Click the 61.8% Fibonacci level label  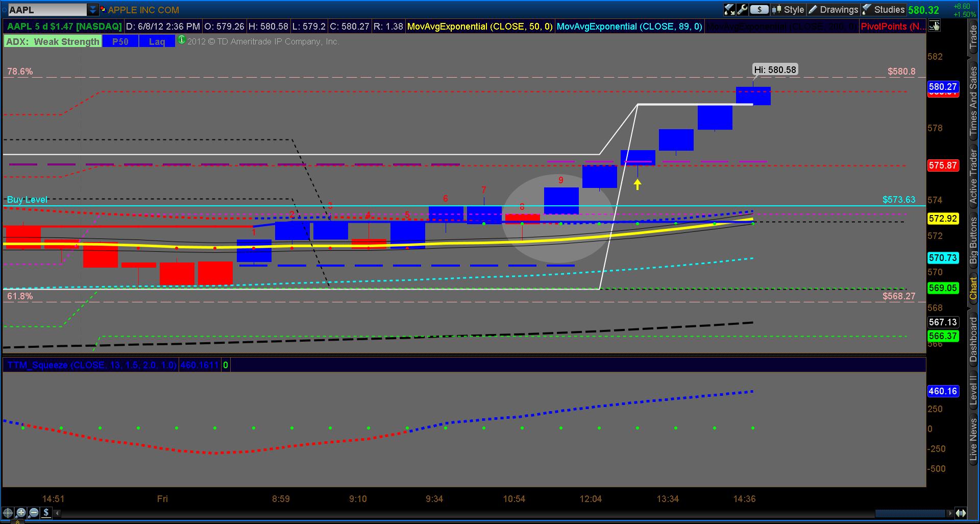20,296
